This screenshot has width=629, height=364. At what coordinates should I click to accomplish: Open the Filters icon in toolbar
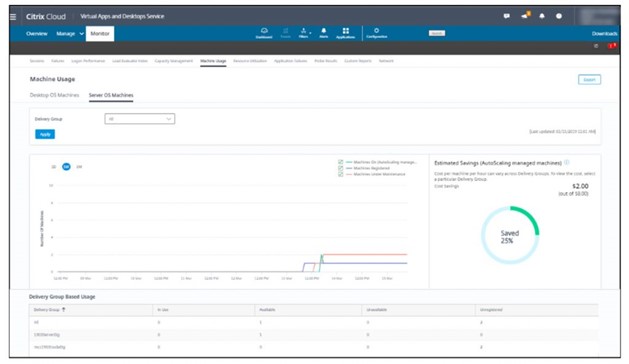pyautogui.click(x=304, y=33)
